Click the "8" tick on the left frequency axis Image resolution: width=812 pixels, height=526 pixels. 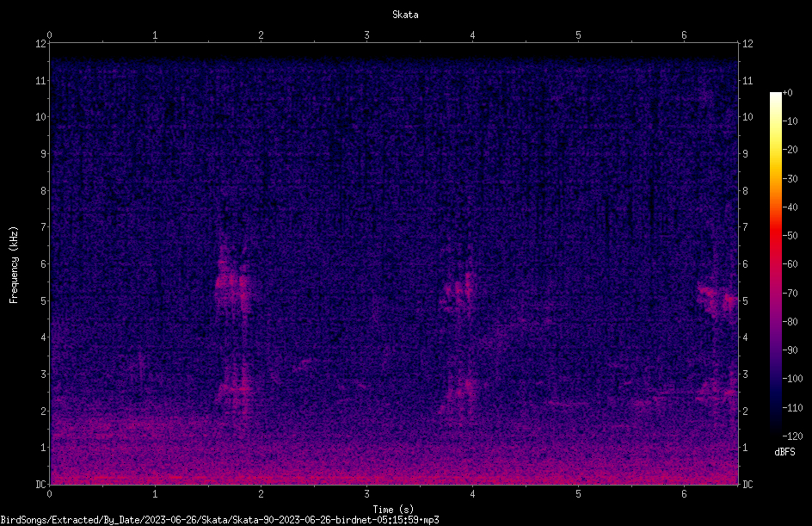44,191
